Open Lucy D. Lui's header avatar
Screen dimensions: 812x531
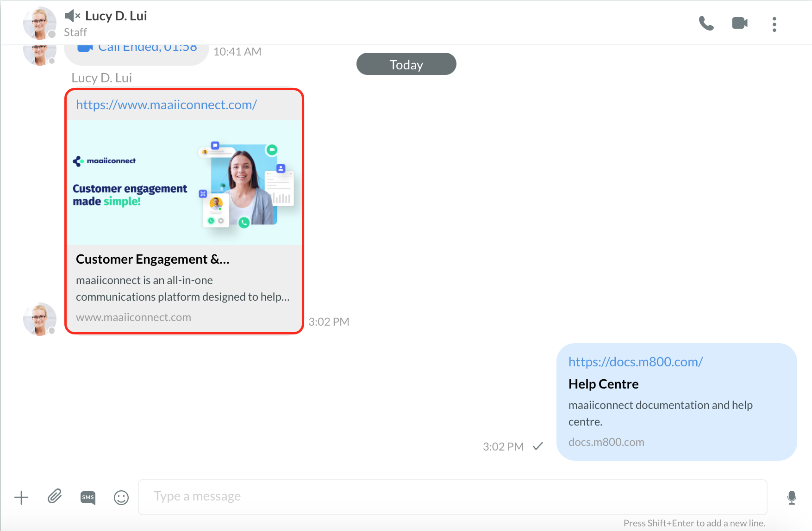coord(40,23)
